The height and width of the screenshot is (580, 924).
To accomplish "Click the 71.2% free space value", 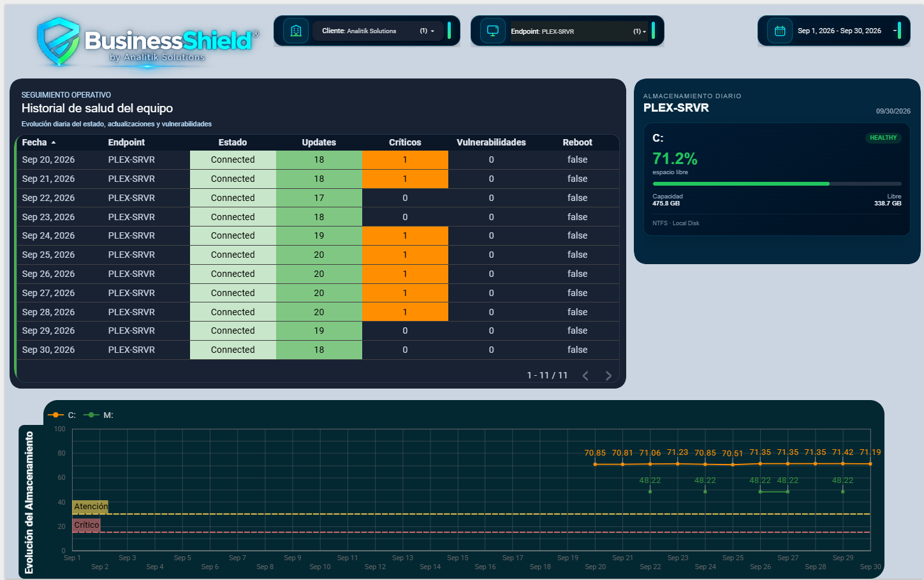I will (x=675, y=158).
